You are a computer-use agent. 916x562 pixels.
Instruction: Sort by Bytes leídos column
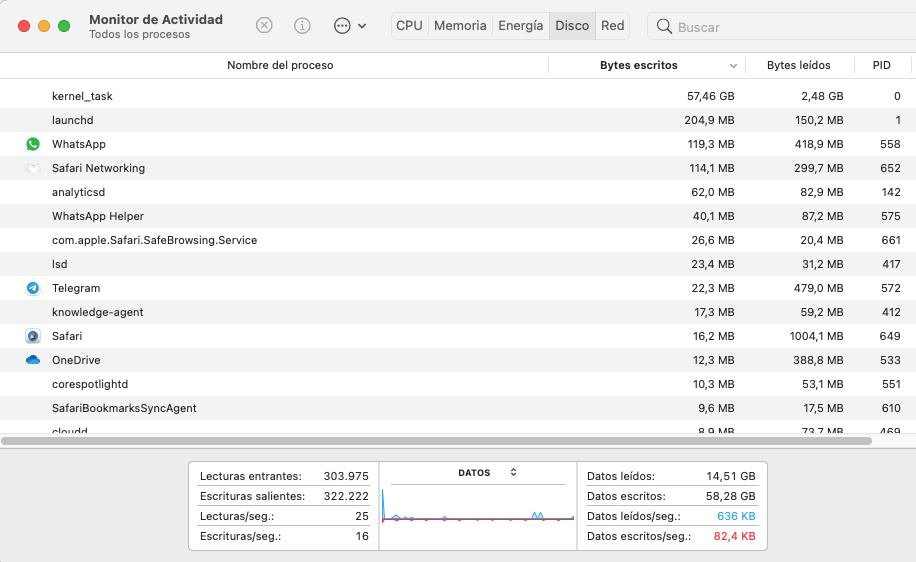tap(798, 65)
